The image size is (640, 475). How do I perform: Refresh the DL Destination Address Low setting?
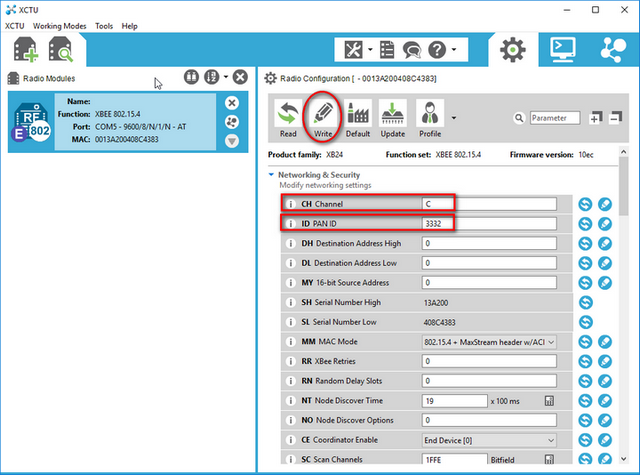pyautogui.click(x=585, y=263)
